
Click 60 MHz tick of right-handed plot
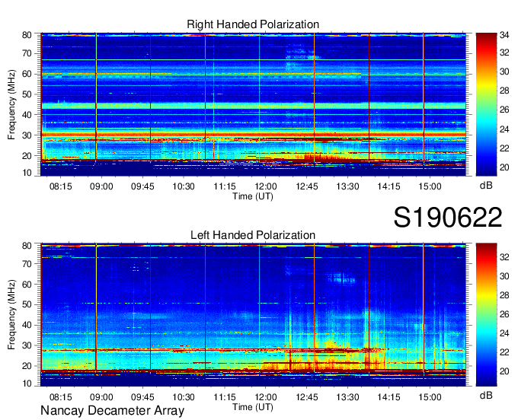click(x=27, y=74)
